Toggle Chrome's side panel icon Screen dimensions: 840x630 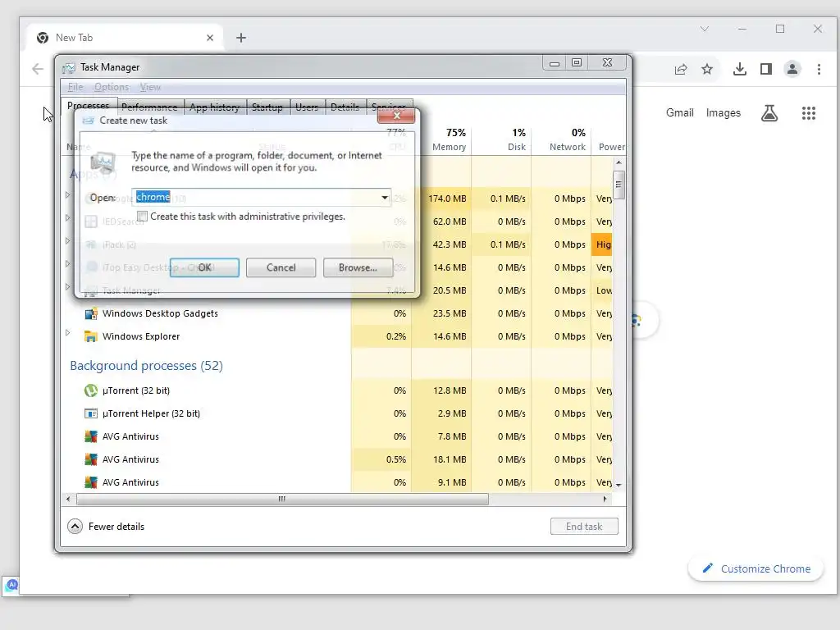point(766,69)
